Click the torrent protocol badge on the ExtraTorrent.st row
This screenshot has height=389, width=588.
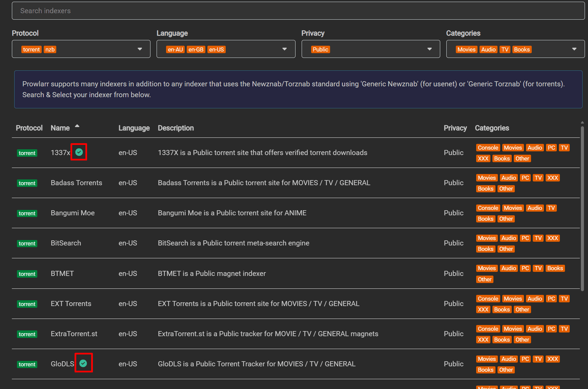(27, 334)
